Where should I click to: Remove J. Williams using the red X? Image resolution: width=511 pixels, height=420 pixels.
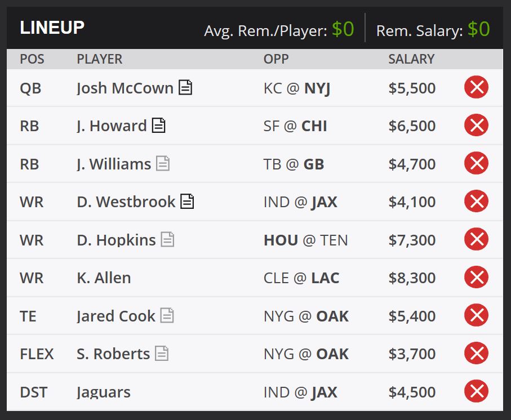click(476, 163)
